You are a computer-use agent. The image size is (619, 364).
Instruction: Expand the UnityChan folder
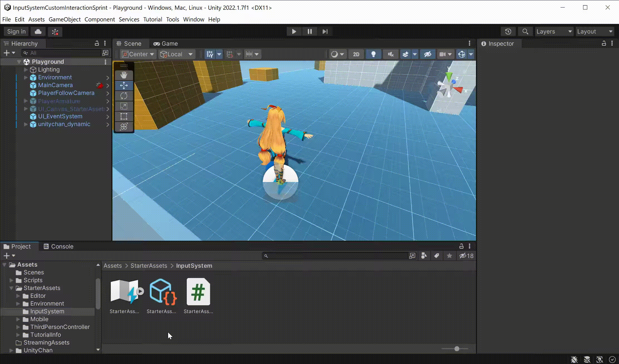click(x=11, y=350)
